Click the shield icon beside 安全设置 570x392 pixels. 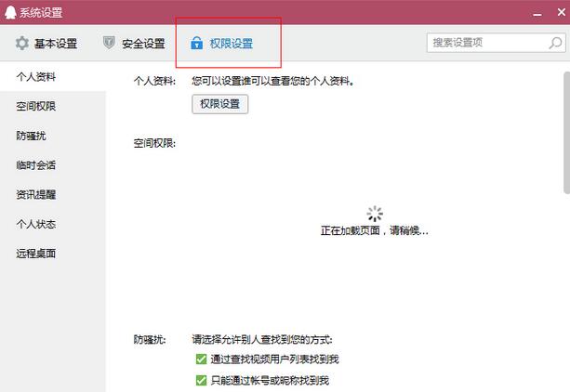pos(109,44)
